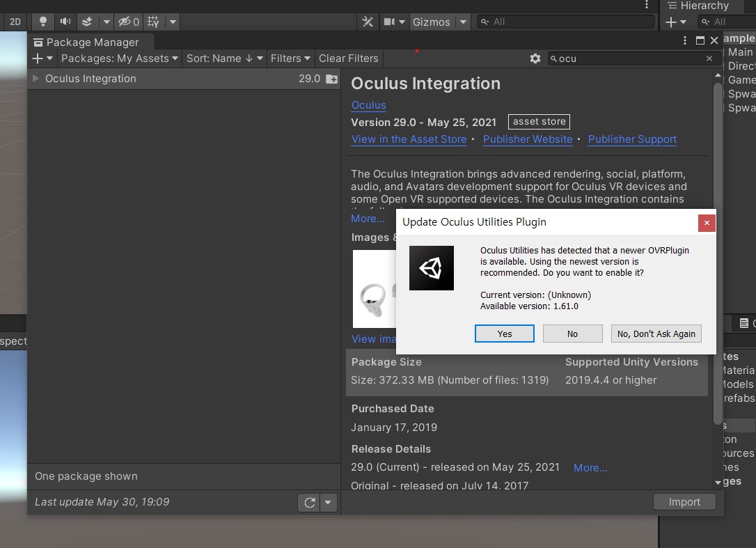Maximize the Package Manager window
This screenshot has height=548, width=756.
tap(700, 40)
